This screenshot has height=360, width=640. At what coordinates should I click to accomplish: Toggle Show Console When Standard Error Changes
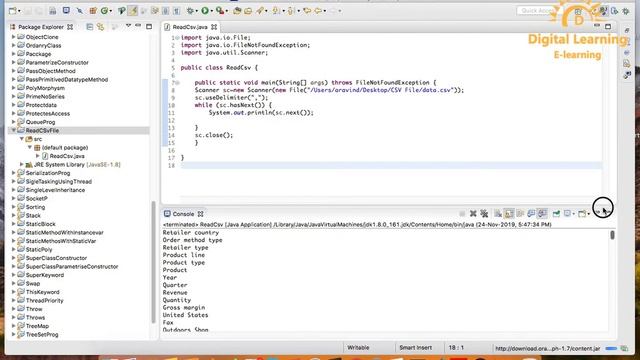542,213
